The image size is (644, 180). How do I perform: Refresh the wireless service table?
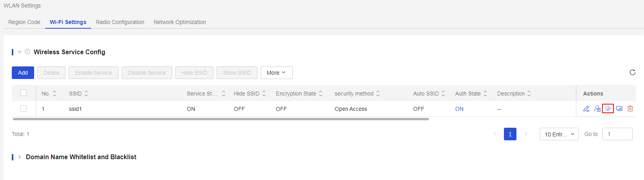pos(633,72)
